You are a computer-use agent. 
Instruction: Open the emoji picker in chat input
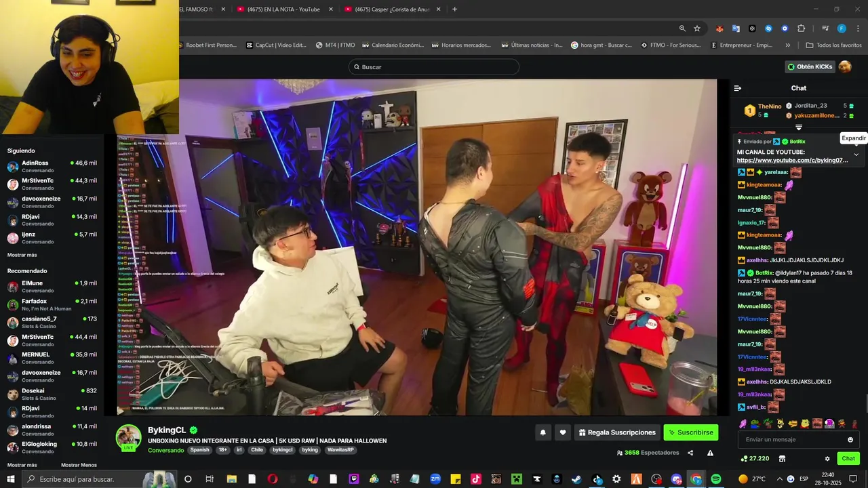pyautogui.click(x=850, y=439)
